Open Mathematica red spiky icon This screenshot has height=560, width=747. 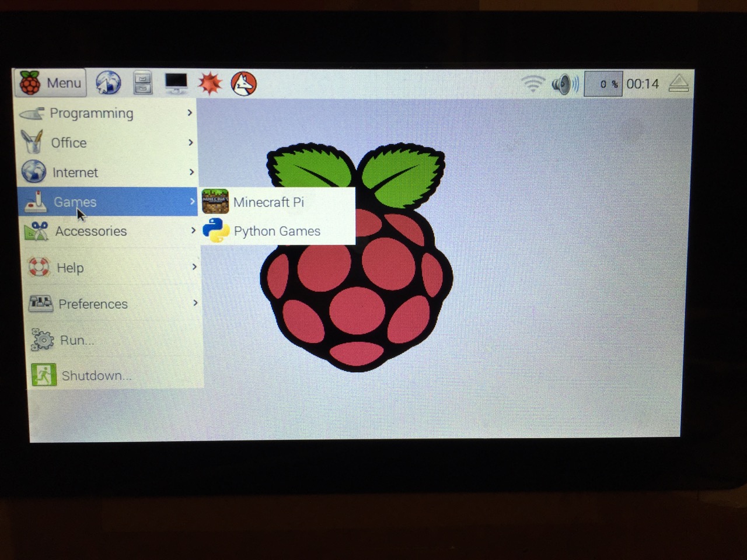210,83
